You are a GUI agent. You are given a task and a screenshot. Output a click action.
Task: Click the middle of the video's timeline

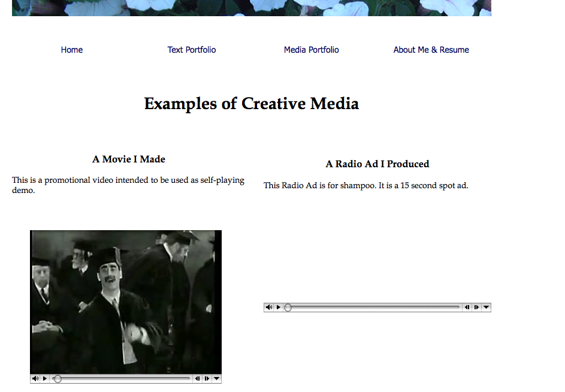(123, 379)
